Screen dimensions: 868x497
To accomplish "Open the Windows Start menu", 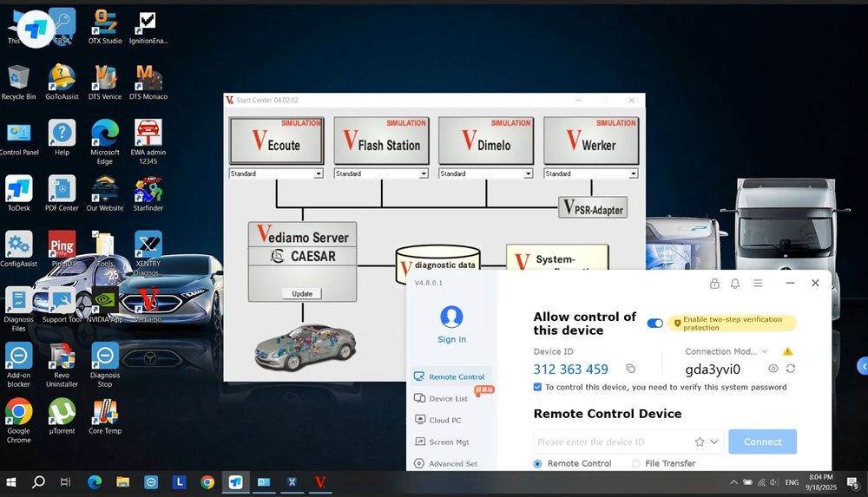I will (x=11, y=482).
